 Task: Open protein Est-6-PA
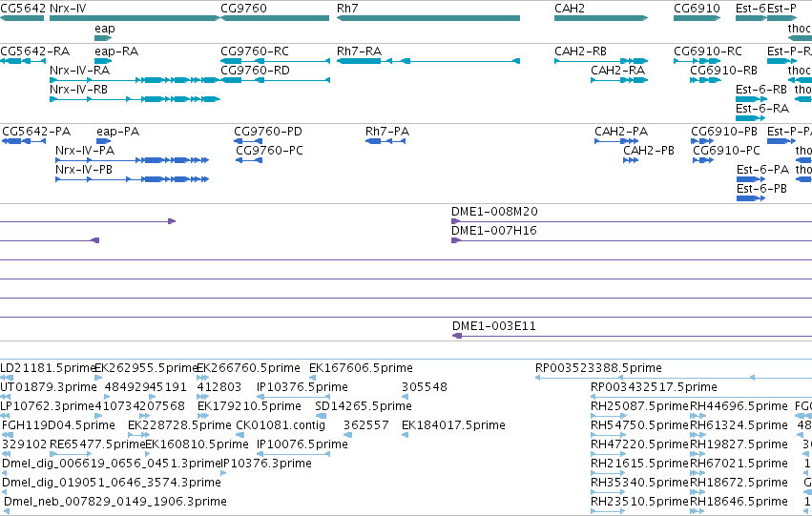(762, 170)
